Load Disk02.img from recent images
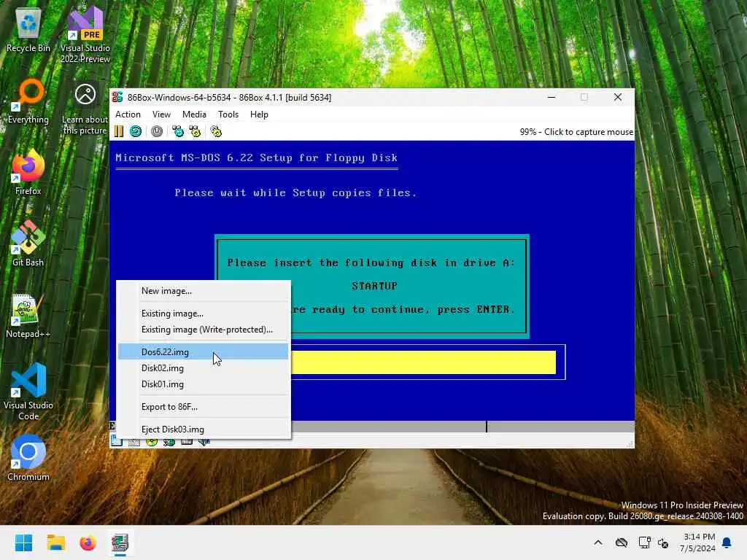 click(x=204, y=368)
